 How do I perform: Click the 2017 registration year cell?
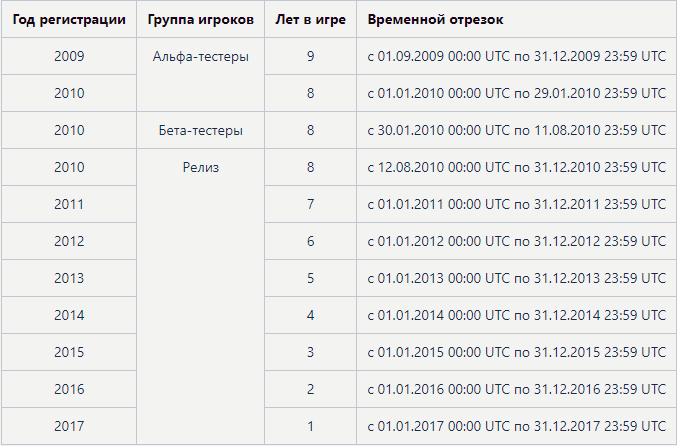pyautogui.click(x=69, y=426)
